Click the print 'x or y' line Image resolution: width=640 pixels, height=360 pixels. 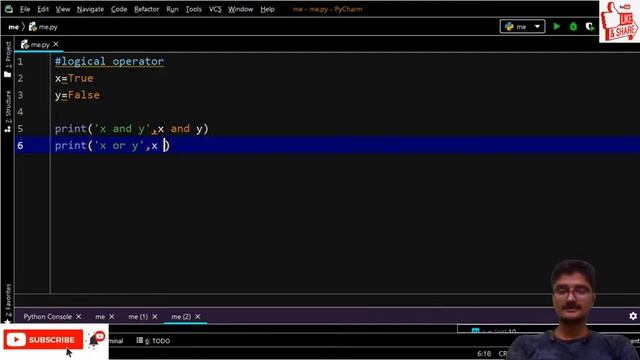[112, 146]
